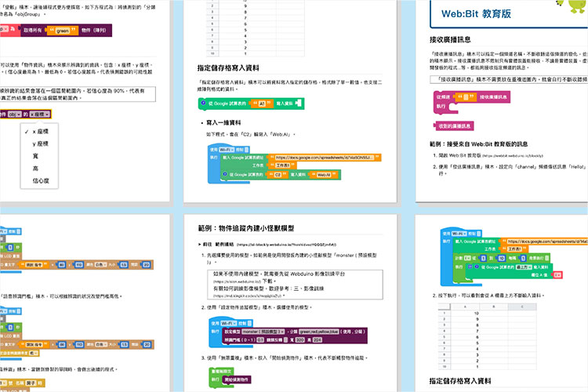The image size is (588, 392).
Task: Click the '指定儲存格寫入資料' heading in top-middle page
Action: 228,68
